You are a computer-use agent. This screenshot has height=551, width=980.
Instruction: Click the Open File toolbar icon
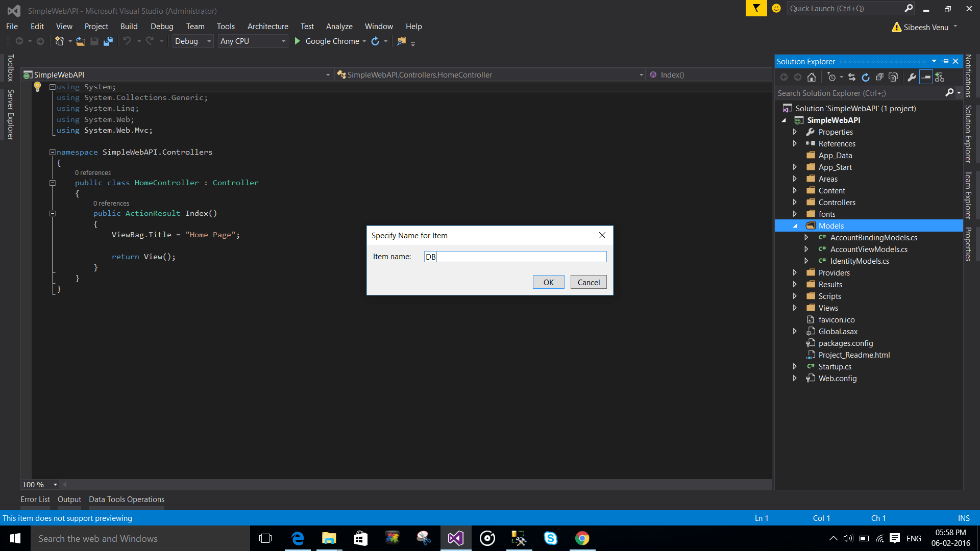[81, 41]
